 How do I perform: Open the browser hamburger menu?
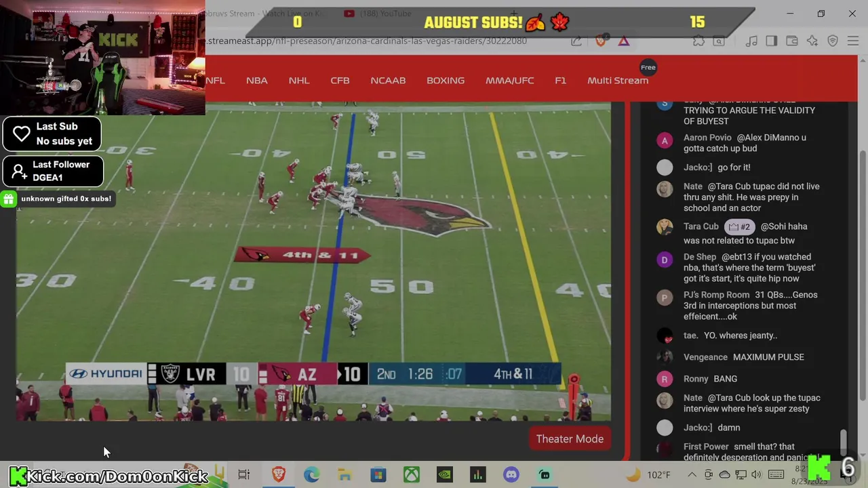coord(852,41)
